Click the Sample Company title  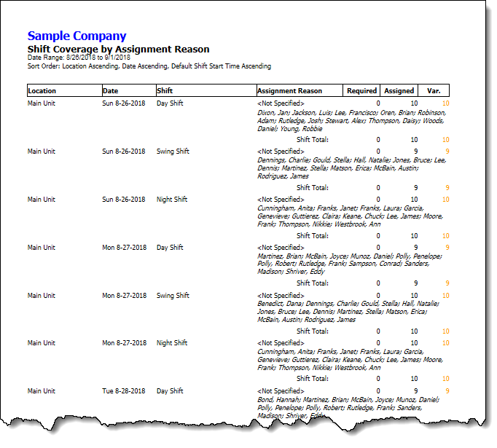tap(77, 36)
